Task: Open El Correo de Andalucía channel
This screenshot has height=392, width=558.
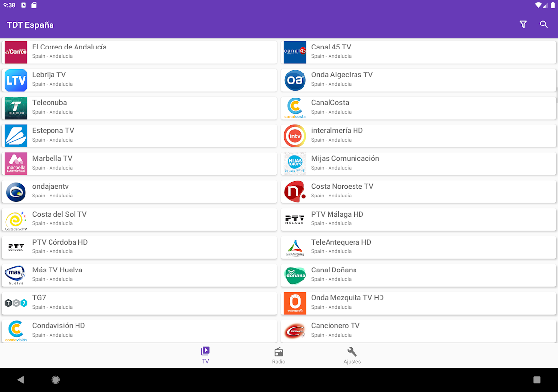Action: click(139, 52)
